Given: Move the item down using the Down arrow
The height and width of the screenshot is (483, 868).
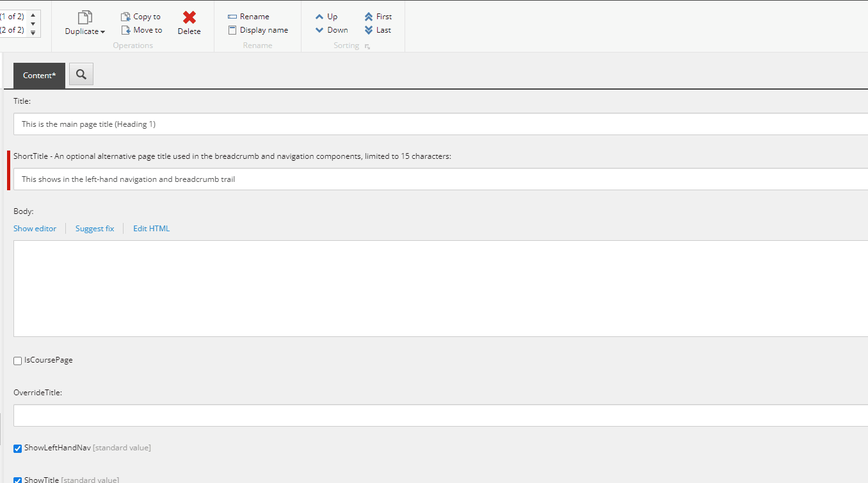Looking at the screenshot, I should (320, 29).
